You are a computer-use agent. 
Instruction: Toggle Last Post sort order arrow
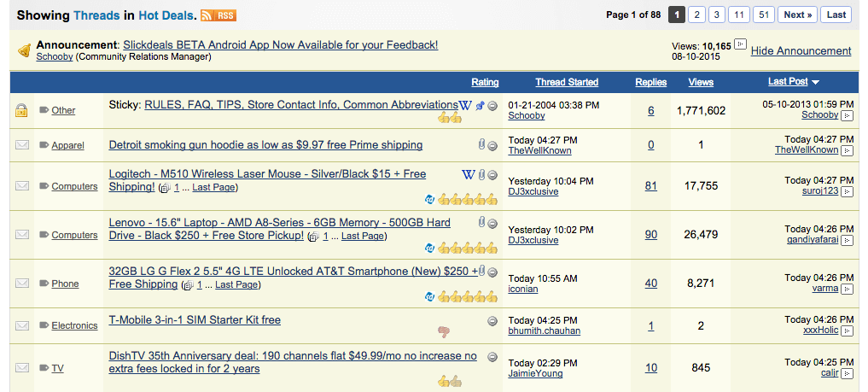815,83
